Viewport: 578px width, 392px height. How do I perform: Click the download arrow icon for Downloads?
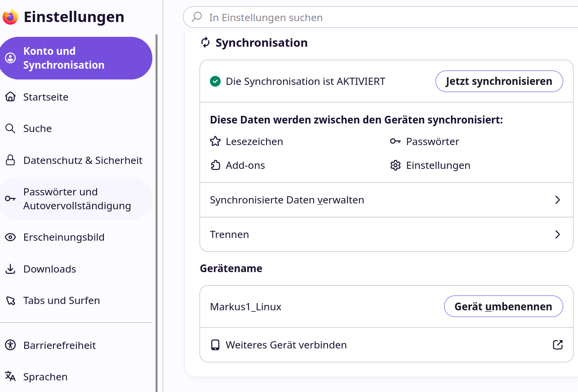pyautogui.click(x=10, y=269)
